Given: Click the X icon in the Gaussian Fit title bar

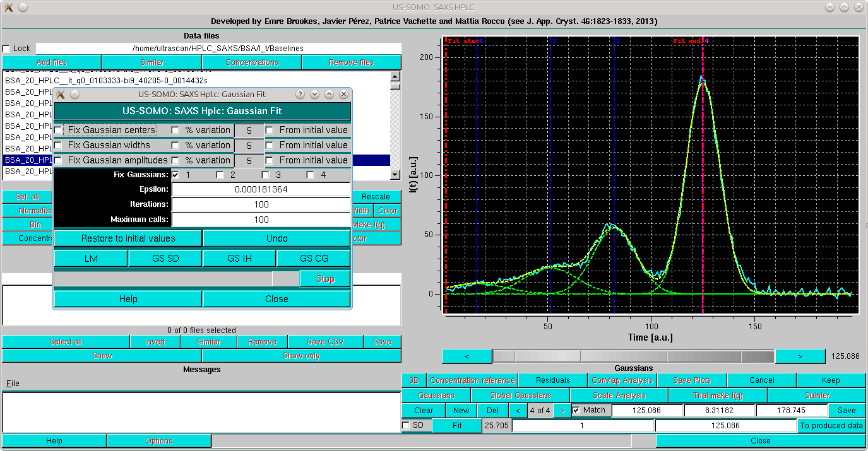Looking at the screenshot, I should [x=61, y=94].
